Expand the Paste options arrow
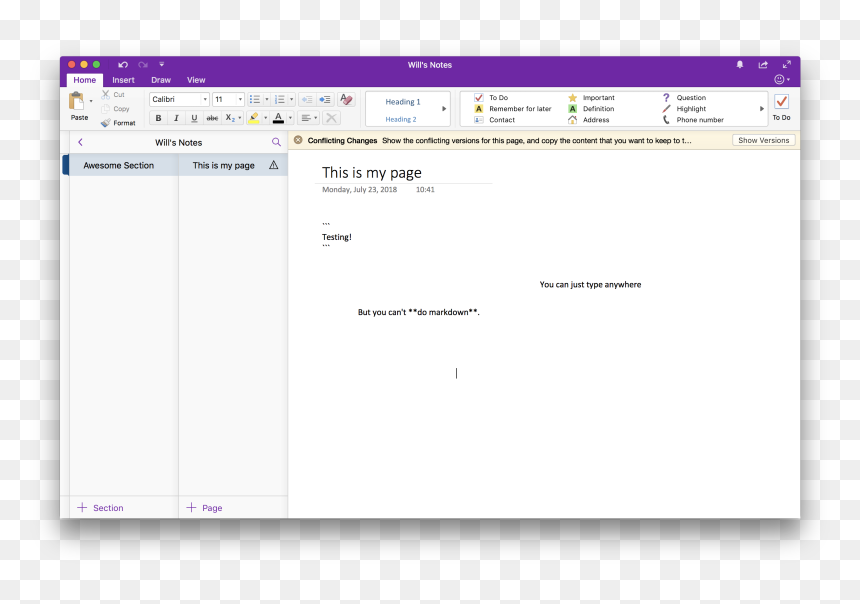 (91, 101)
